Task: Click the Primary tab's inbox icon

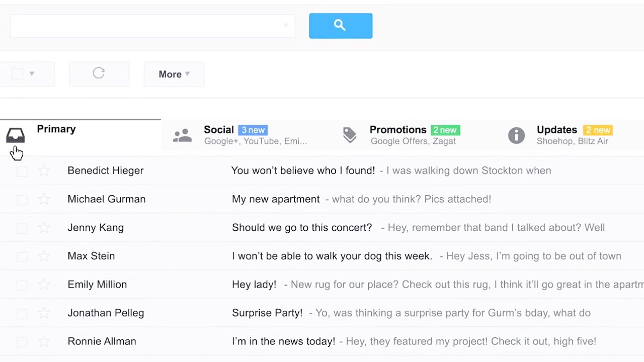Action: pyautogui.click(x=15, y=135)
